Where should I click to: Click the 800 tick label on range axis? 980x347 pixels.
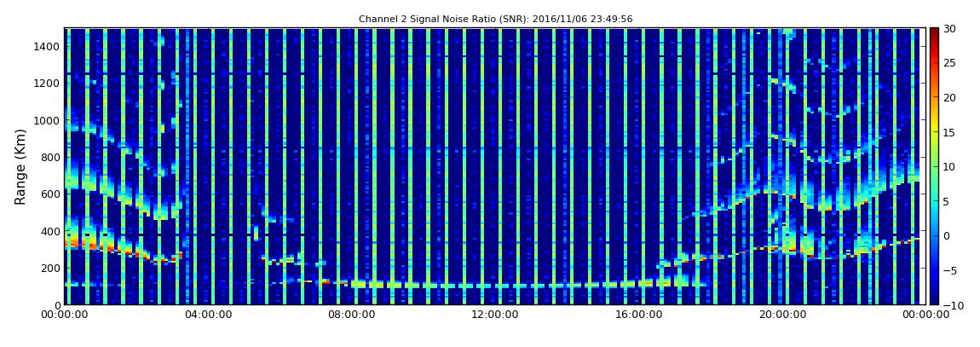coord(50,157)
